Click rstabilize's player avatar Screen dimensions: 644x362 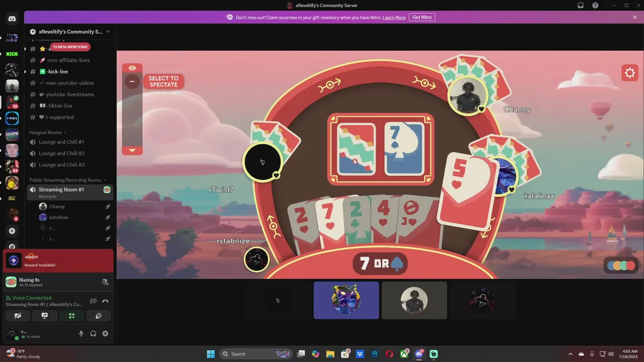click(x=256, y=259)
